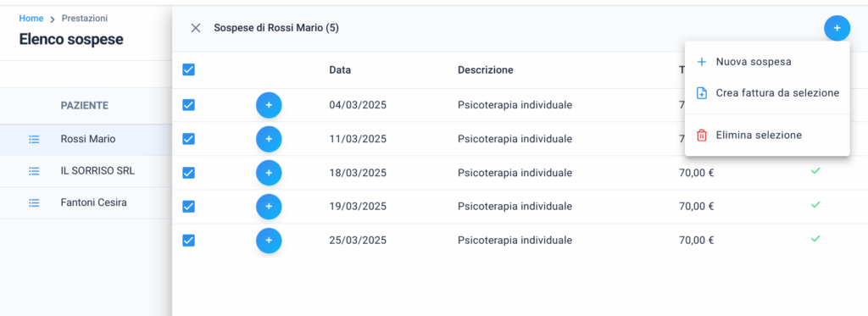Click the list icon beside Rossi Mario
The height and width of the screenshot is (316, 868).
pyautogui.click(x=34, y=140)
